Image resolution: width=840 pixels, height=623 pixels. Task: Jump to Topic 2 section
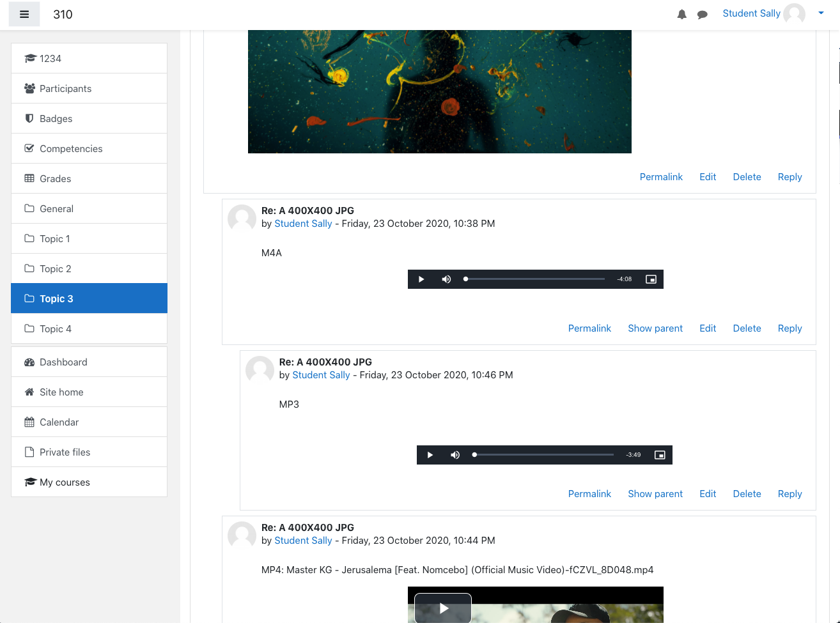pos(89,268)
